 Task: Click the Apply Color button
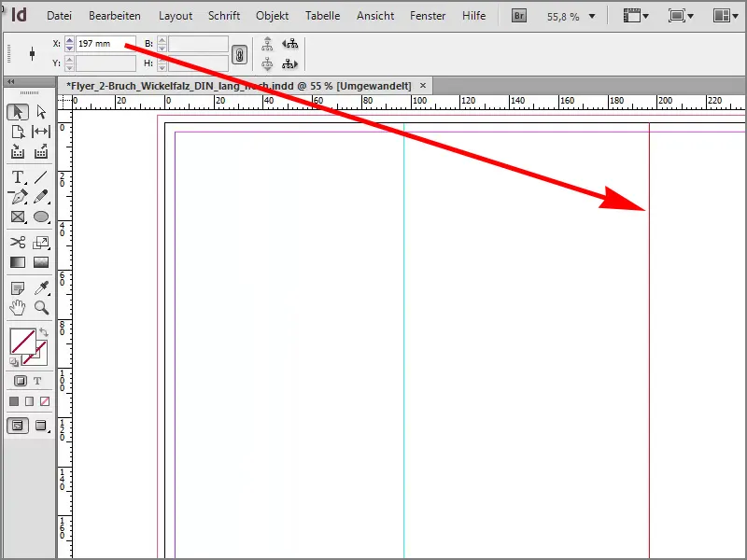[14, 401]
